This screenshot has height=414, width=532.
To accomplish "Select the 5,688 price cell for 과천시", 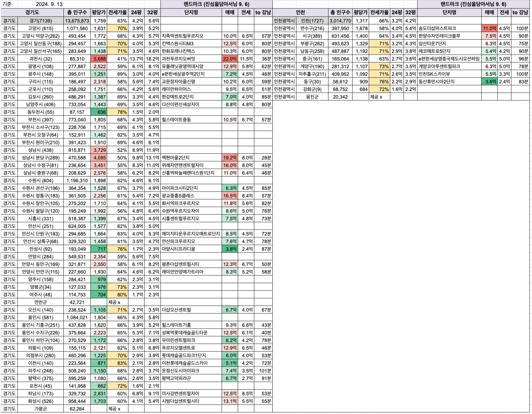I will pyautogui.click(x=98, y=59).
